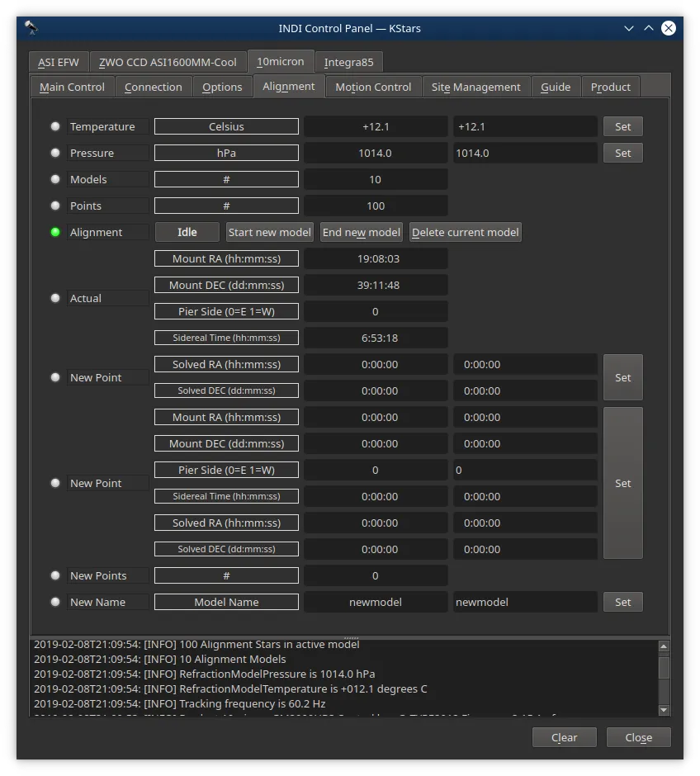Click the title bar keep-below chevron

pos(629,28)
